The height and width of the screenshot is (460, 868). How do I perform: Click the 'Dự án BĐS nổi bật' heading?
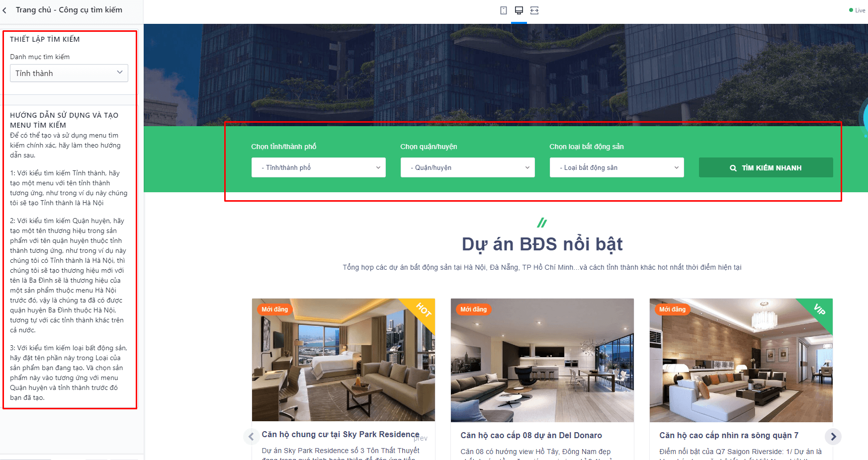click(x=542, y=244)
